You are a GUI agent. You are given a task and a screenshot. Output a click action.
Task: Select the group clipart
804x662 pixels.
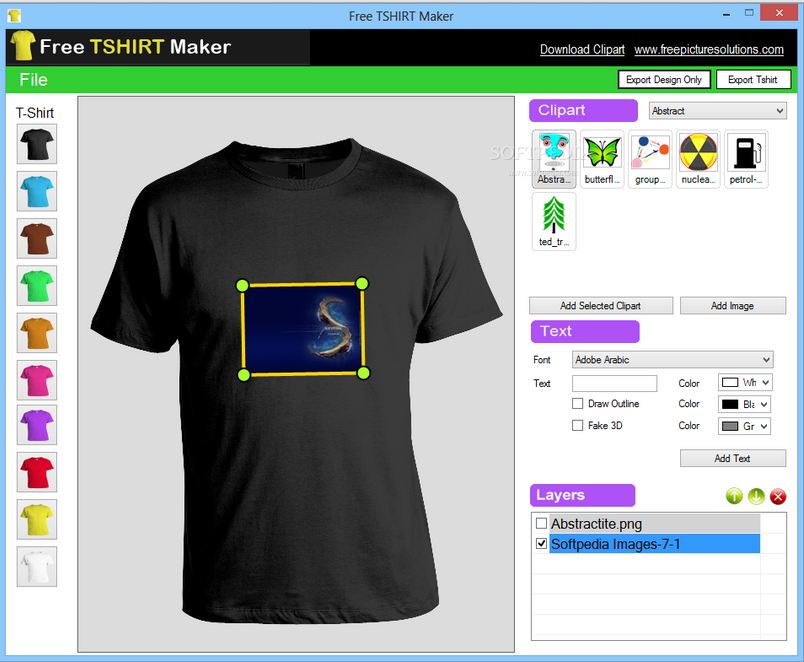coord(650,159)
